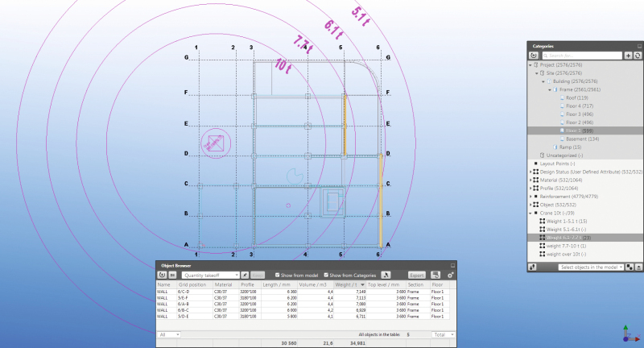The width and height of the screenshot is (644, 348).
Task: Collapse the Crane 10t category
Action: point(530,213)
